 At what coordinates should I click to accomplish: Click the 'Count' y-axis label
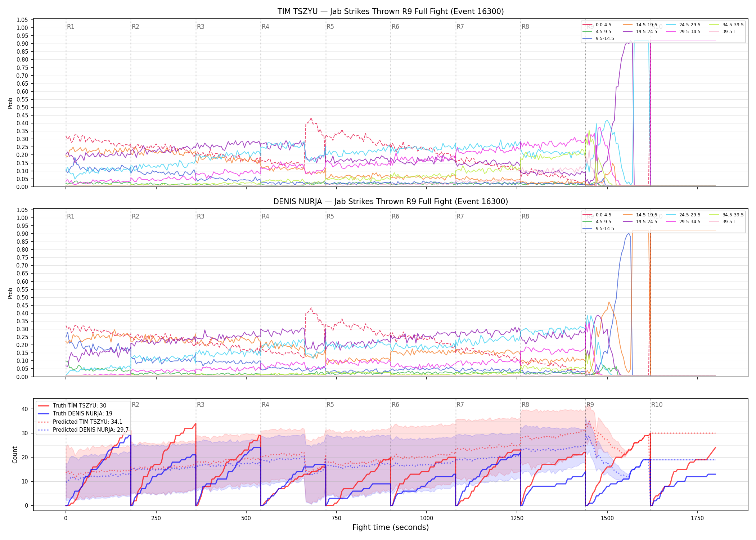click(x=15, y=455)
